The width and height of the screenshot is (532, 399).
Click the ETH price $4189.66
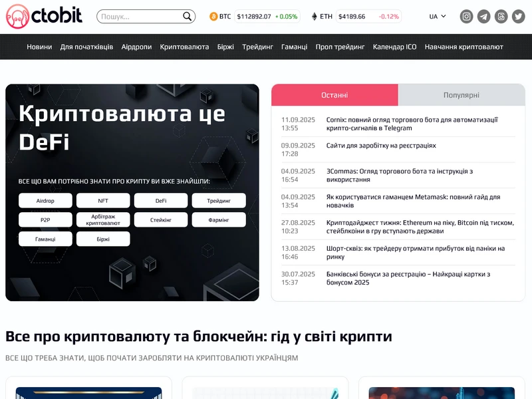[x=352, y=16]
